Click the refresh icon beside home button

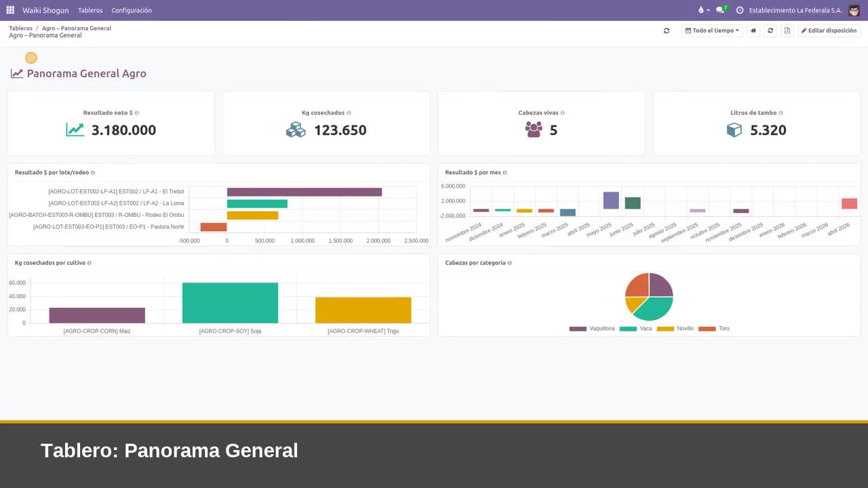(x=770, y=30)
